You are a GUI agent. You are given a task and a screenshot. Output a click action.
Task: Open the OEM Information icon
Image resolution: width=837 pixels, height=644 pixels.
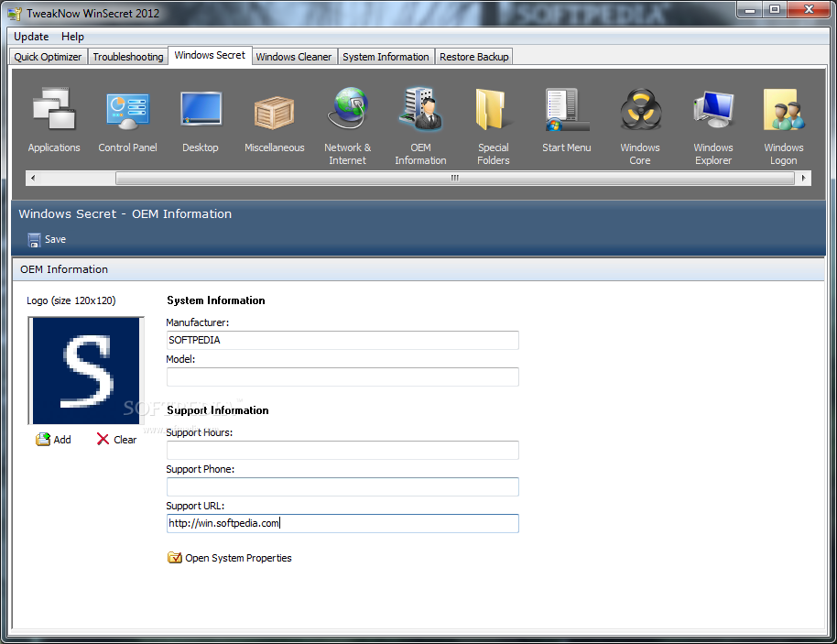pos(420,109)
